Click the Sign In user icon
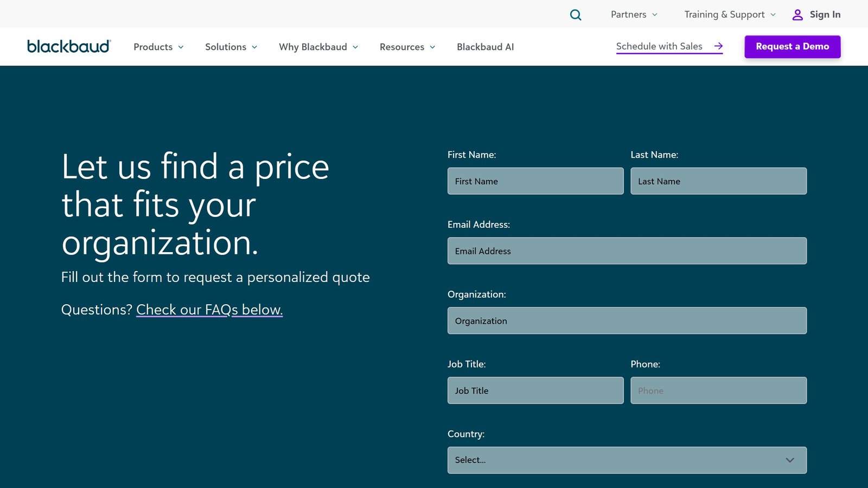This screenshot has width=868, height=488. [x=797, y=15]
